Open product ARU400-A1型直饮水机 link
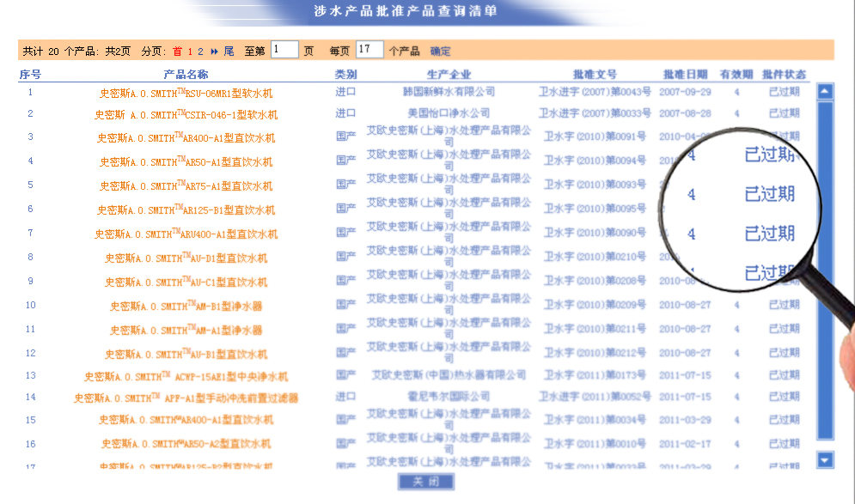The width and height of the screenshot is (855, 504). pos(186,234)
